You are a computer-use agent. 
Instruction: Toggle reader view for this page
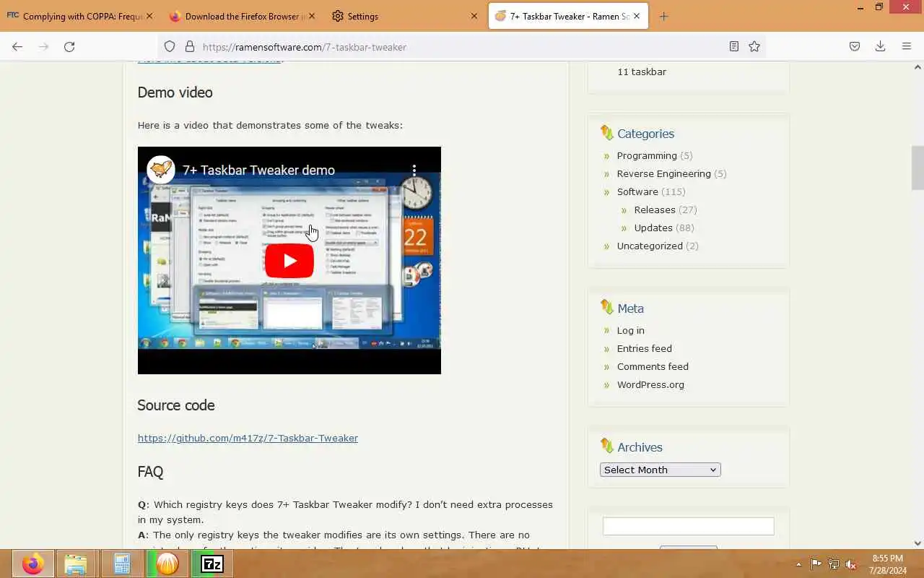tap(734, 46)
